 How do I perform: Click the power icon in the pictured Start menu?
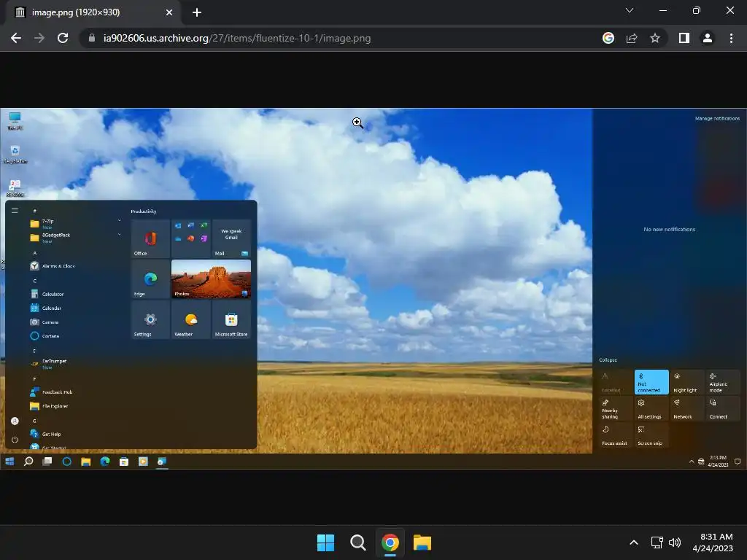15,440
